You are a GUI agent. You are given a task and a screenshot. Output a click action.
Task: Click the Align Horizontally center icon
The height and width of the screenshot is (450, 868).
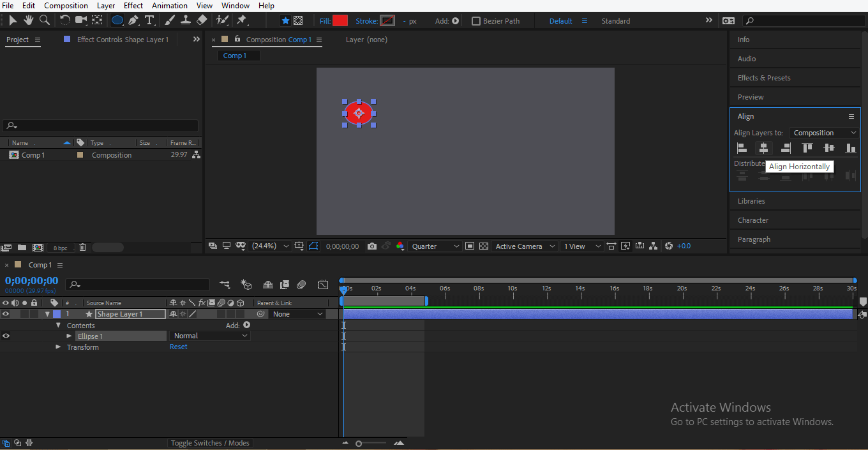[x=763, y=148]
